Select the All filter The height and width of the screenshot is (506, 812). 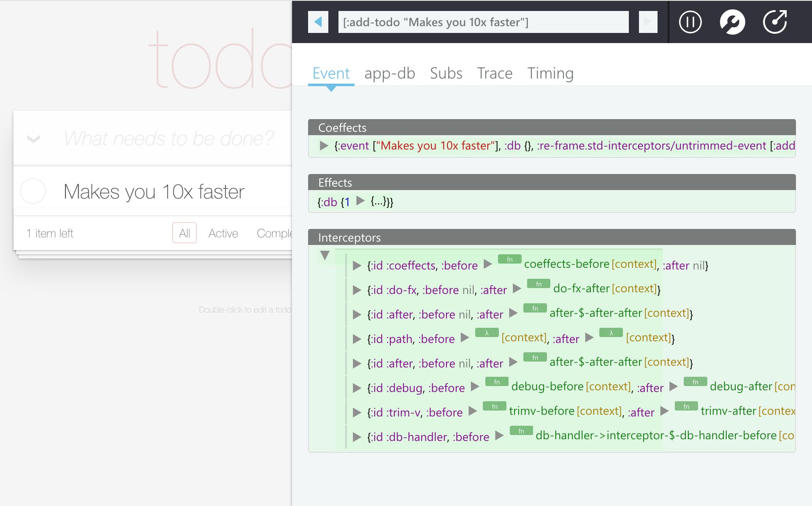(184, 233)
